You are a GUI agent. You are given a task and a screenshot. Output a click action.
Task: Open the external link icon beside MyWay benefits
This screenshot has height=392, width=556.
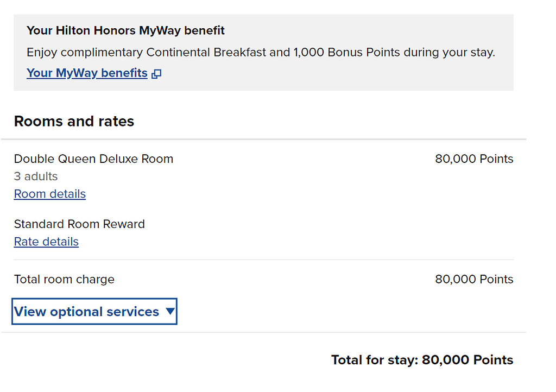156,74
